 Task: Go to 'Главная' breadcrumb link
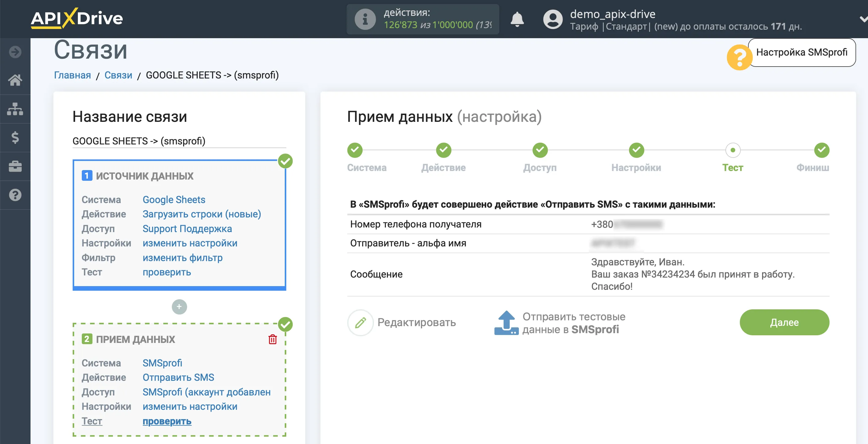click(x=72, y=75)
